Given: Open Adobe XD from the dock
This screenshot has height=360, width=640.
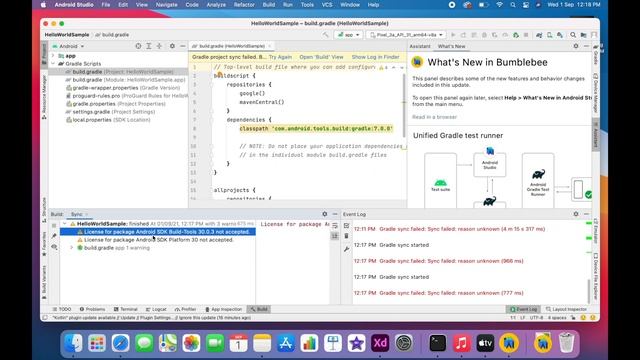Looking at the screenshot, I should 380,343.
